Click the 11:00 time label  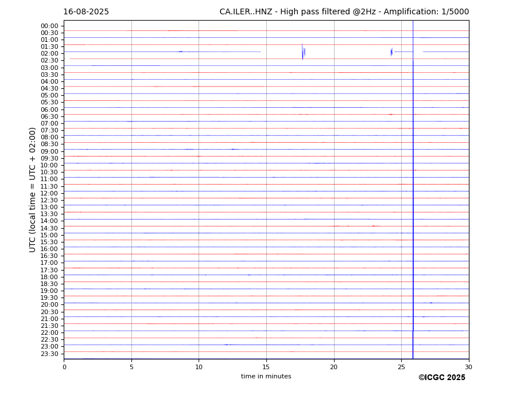[x=49, y=179]
